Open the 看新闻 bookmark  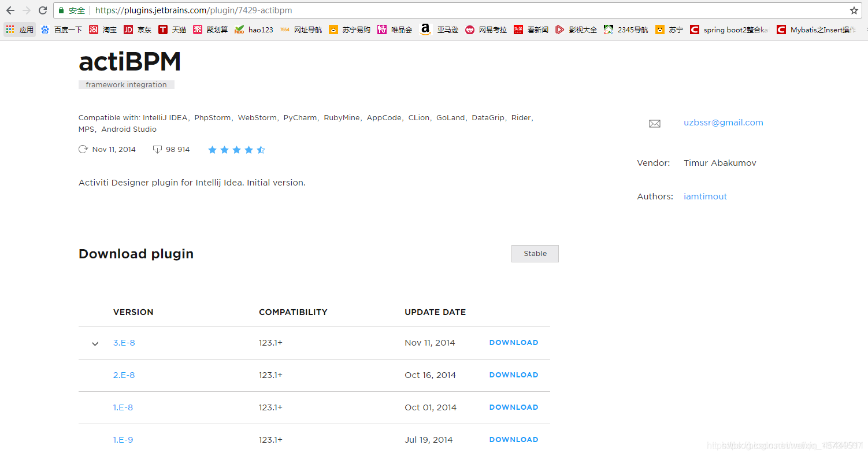click(x=531, y=29)
